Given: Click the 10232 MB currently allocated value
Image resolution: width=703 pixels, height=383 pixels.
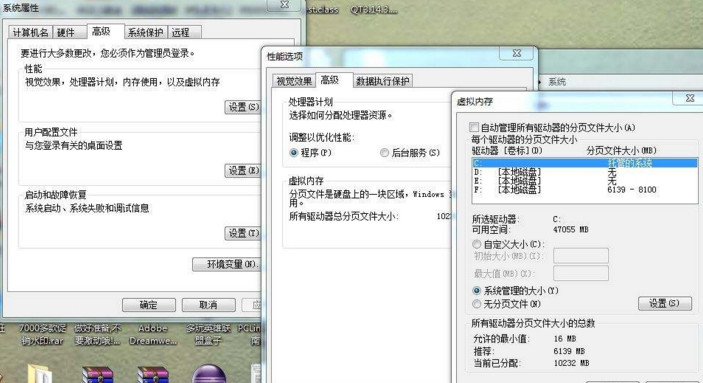Looking at the screenshot, I should click(x=571, y=363).
